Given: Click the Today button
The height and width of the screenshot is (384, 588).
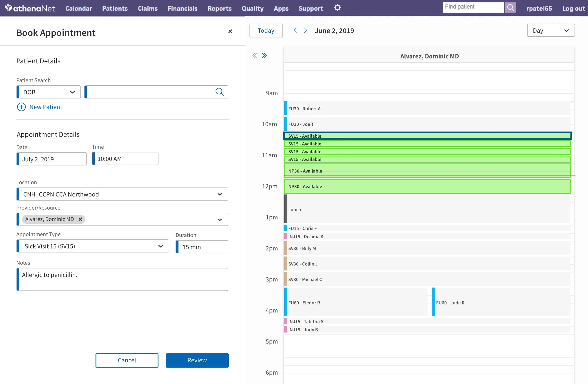Looking at the screenshot, I should click(x=266, y=31).
